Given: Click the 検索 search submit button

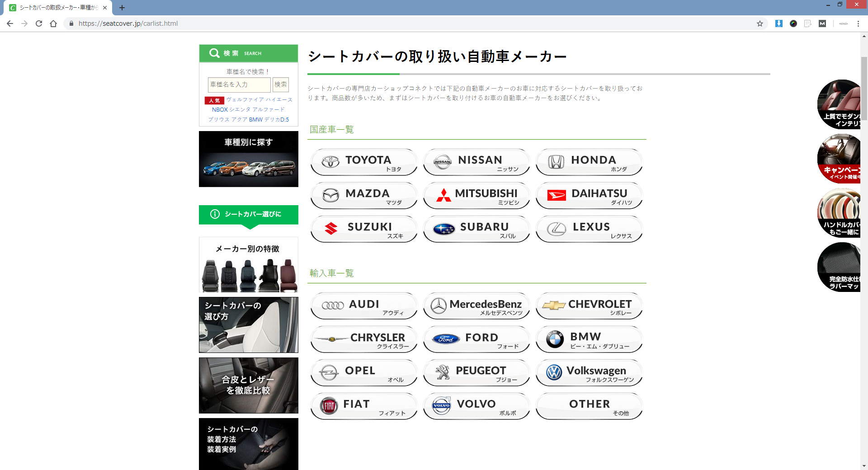Looking at the screenshot, I should tap(281, 85).
